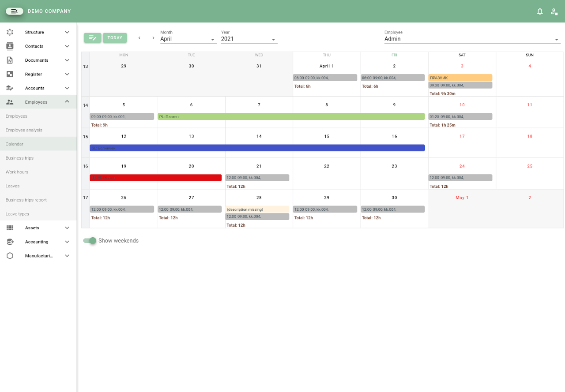Click the Structure sidebar icon
The width and height of the screenshot is (565, 392).
click(10, 32)
